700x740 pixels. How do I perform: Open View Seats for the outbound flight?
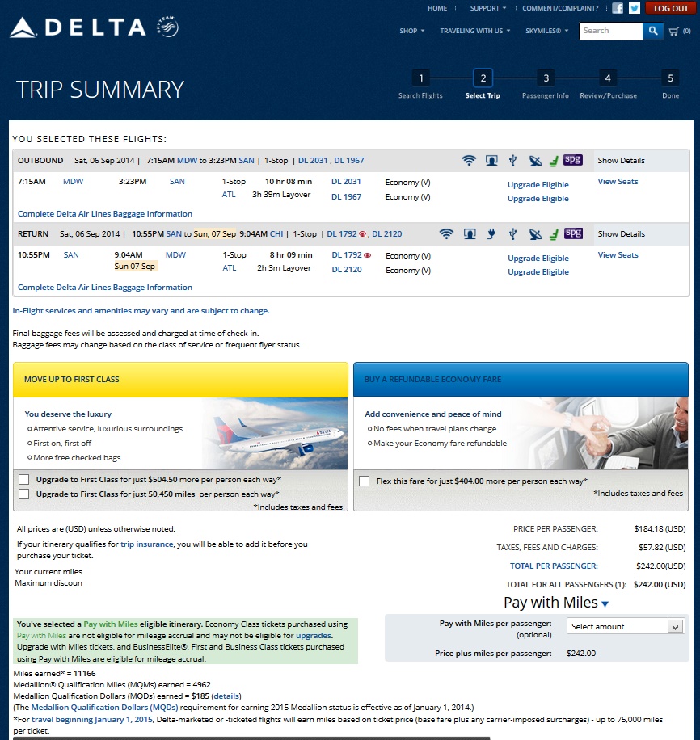(x=618, y=182)
